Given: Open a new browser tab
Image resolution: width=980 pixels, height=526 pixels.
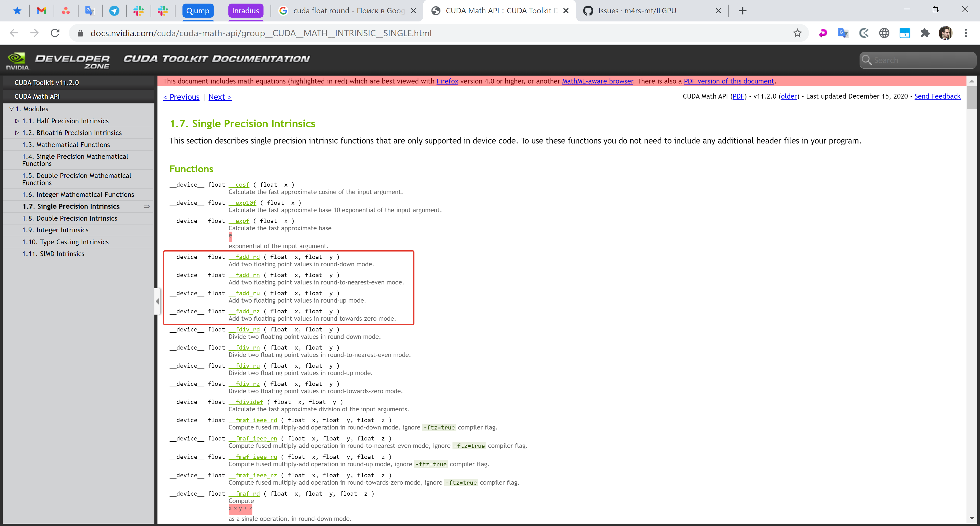Looking at the screenshot, I should [743, 11].
